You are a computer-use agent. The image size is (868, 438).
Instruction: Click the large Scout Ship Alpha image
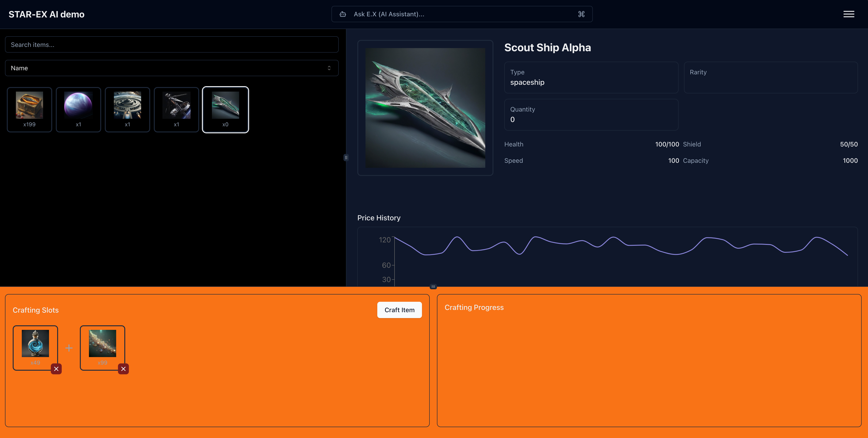(x=425, y=108)
